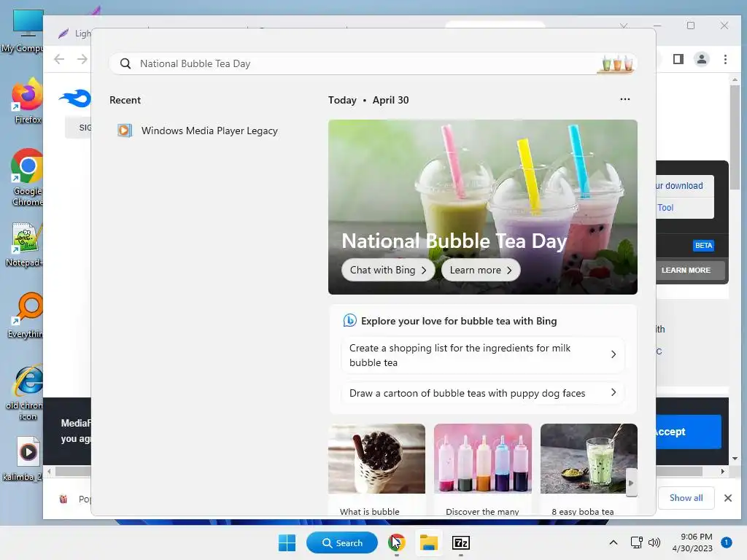Click the blue Accept button in browser

[689, 432]
